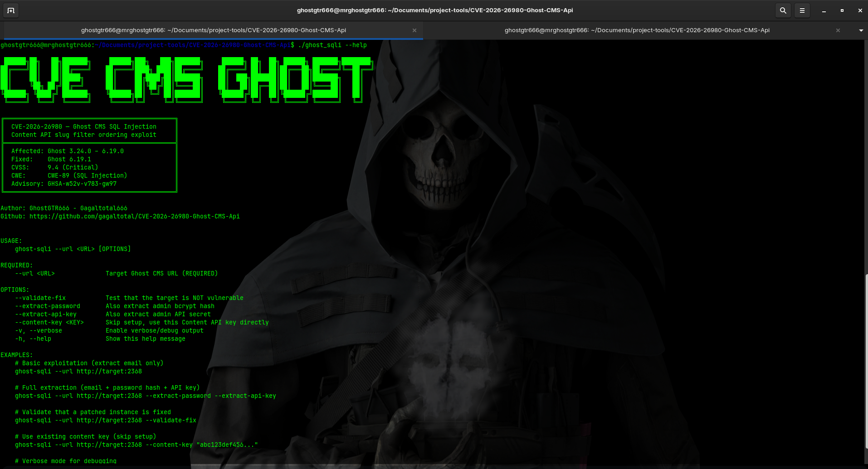Click the example with '--extract-password --extract-api-key'
868x469 pixels.
[x=146, y=396]
